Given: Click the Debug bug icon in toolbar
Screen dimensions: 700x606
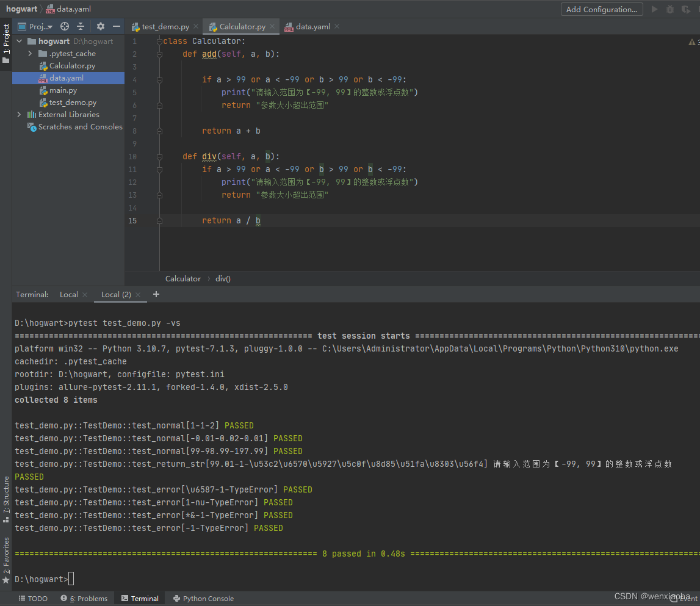Looking at the screenshot, I should pyautogui.click(x=670, y=9).
